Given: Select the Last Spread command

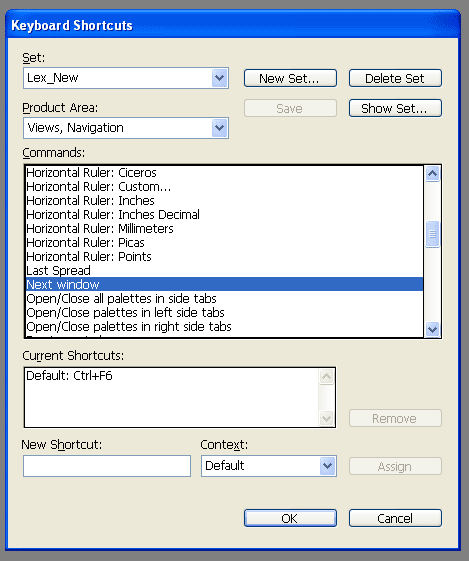Looking at the screenshot, I should point(224,270).
